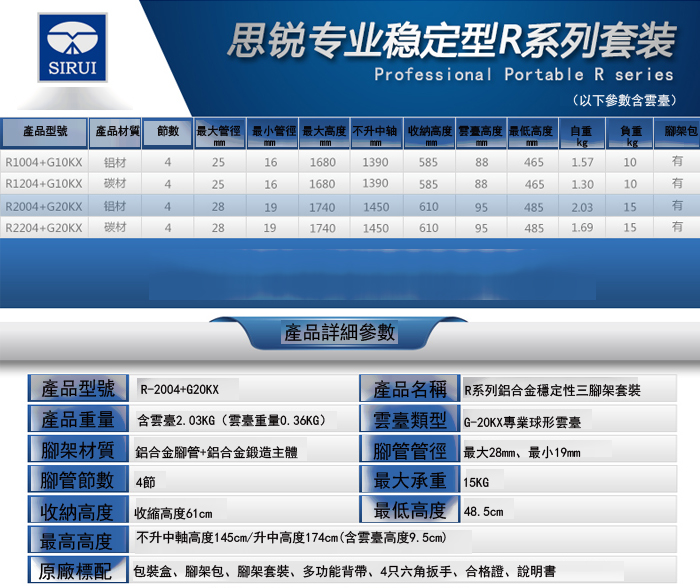The image size is (700, 588).
Task: Click the 最大承重 label
Action: (x=410, y=480)
